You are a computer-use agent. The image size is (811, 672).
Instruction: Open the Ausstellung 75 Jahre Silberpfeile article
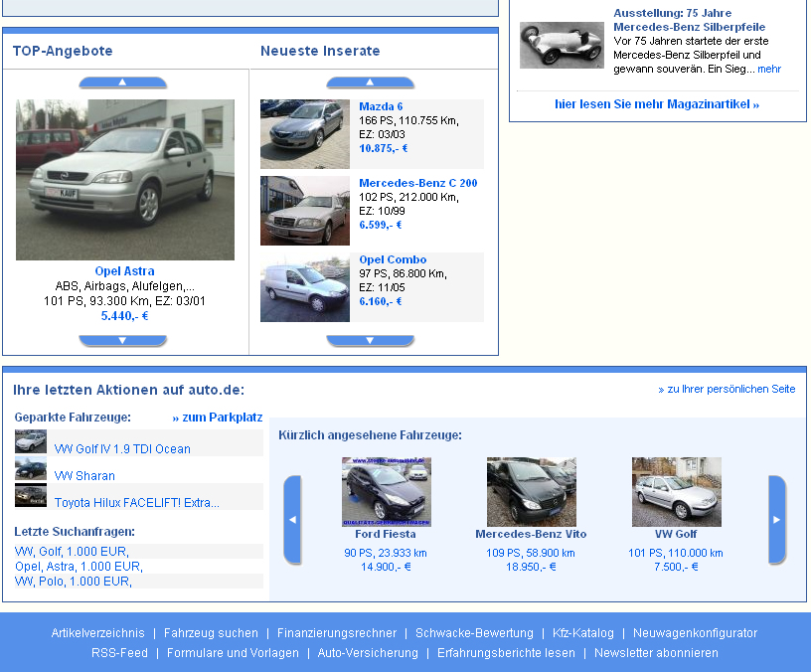(689, 20)
